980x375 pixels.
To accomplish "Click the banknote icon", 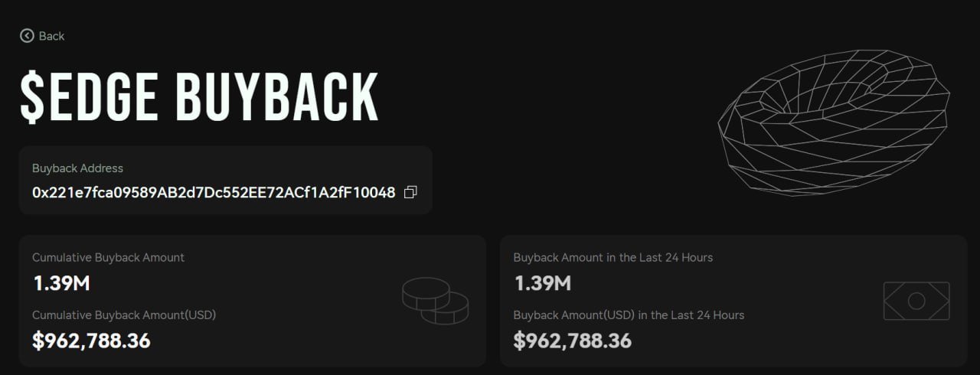I will click(916, 301).
